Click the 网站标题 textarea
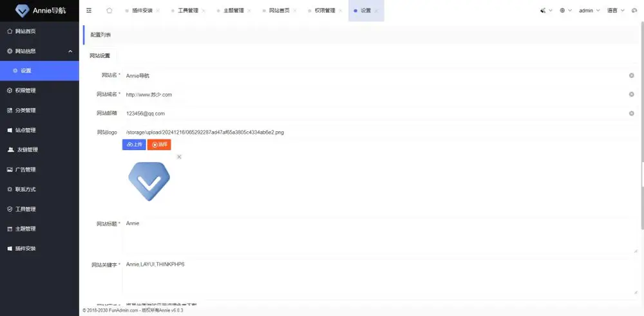 click(380, 235)
